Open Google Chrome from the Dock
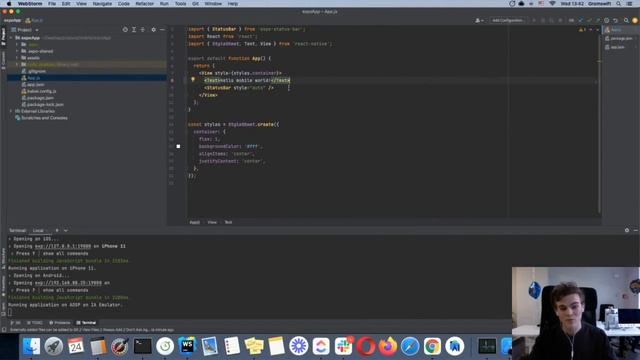The height and width of the screenshot is (360, 640). 432,347
